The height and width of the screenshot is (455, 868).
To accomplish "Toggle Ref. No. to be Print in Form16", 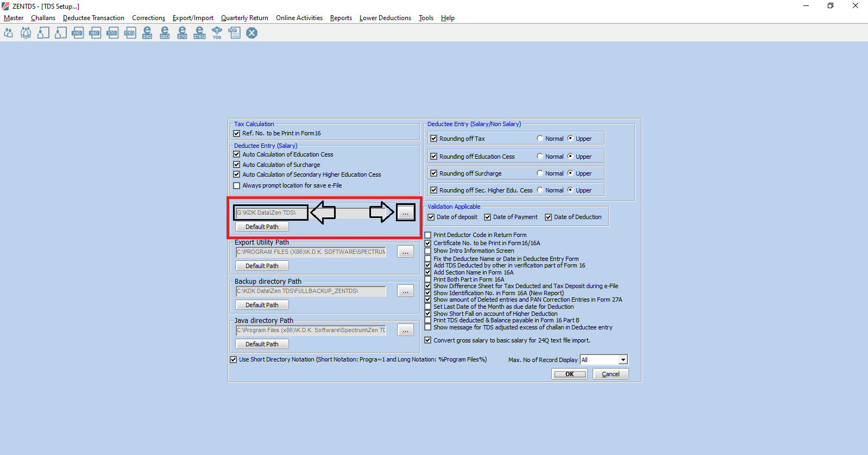I will [236, 133].
